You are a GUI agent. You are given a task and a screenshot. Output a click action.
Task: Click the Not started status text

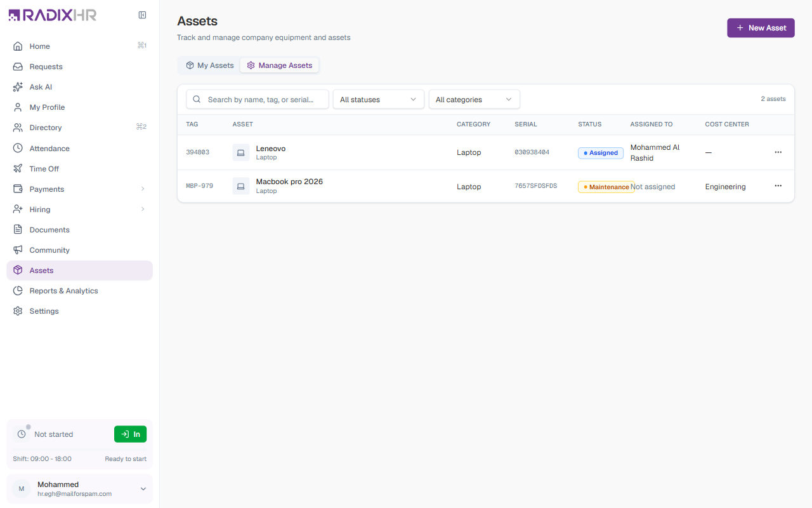pos(54,434)
